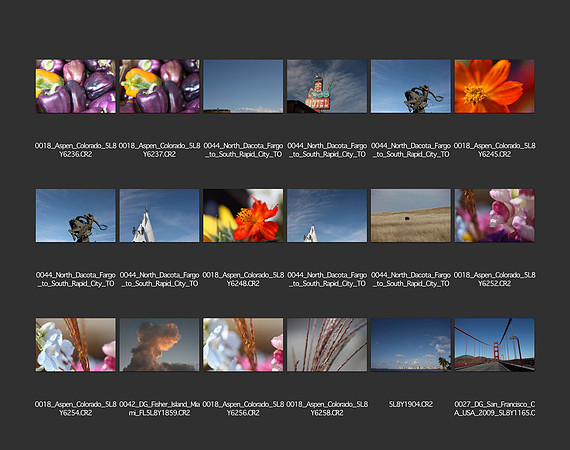Select the purple peppers thumbnail Y6236.CR2
Viewport: 570px width, 450px height.
point(76,87)
